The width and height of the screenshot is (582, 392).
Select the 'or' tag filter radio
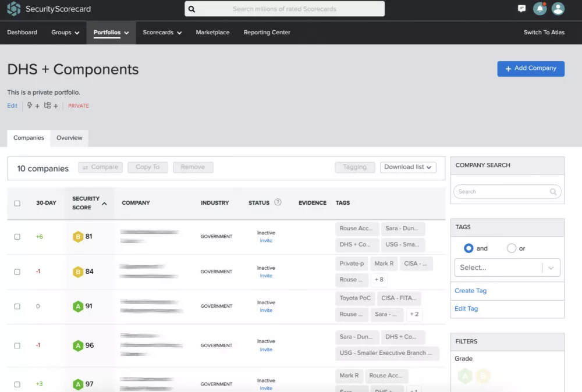[512, 248]
